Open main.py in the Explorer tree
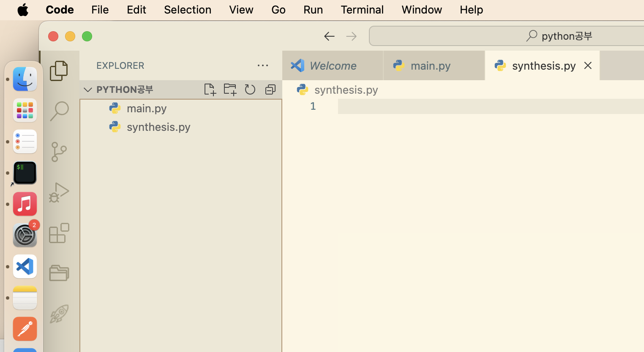The image size is (644, 352). tap(181, 108)
